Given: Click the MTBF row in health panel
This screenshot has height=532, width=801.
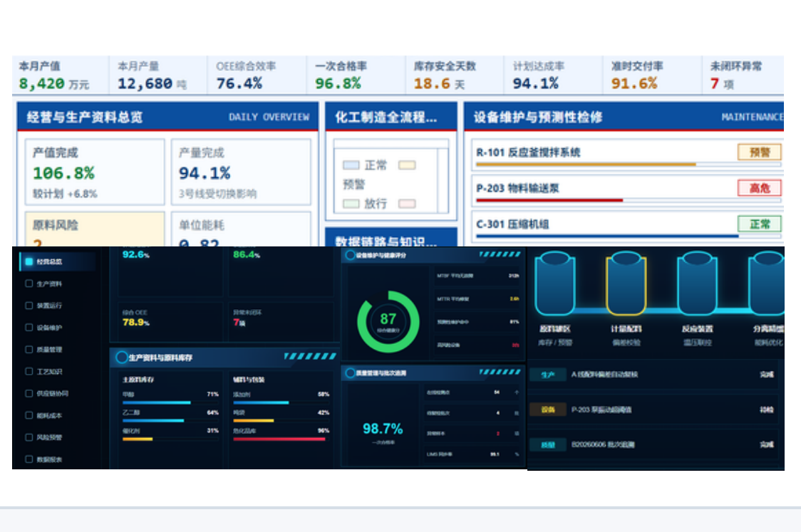Looking at the screenshot, I should 477,276.
